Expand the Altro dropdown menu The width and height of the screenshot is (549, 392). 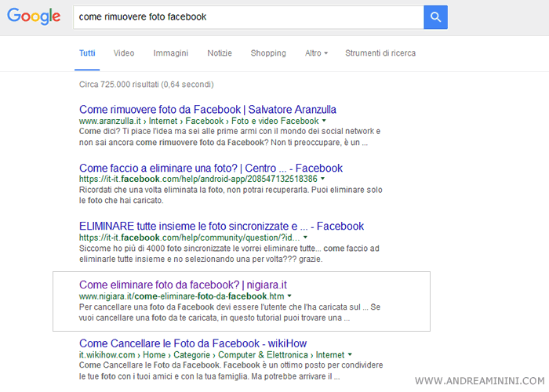[x=316, y=53]
